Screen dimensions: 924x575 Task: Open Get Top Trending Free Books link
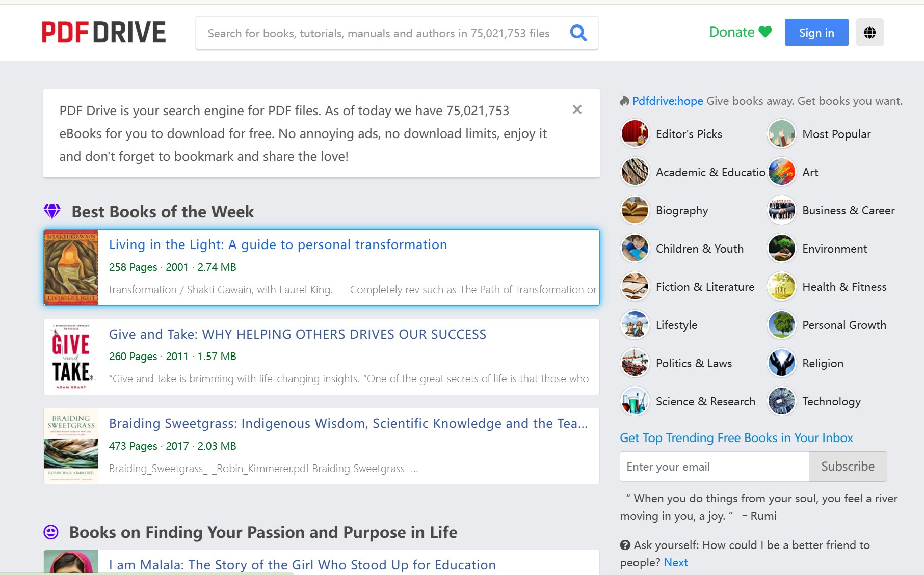736,437
